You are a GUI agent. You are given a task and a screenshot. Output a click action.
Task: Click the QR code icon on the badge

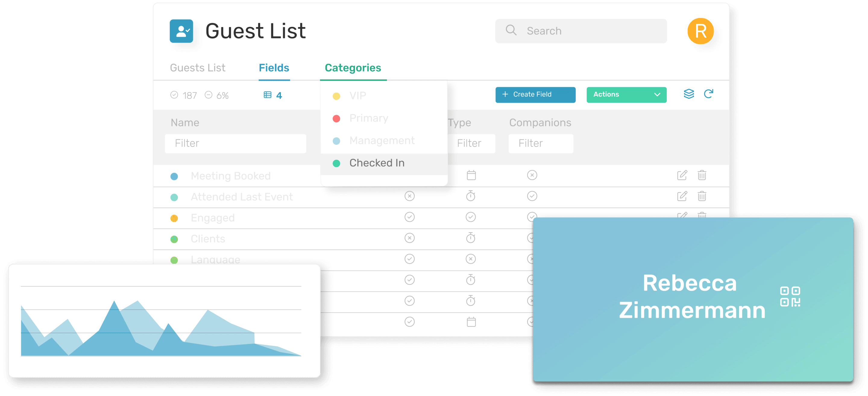790,296
